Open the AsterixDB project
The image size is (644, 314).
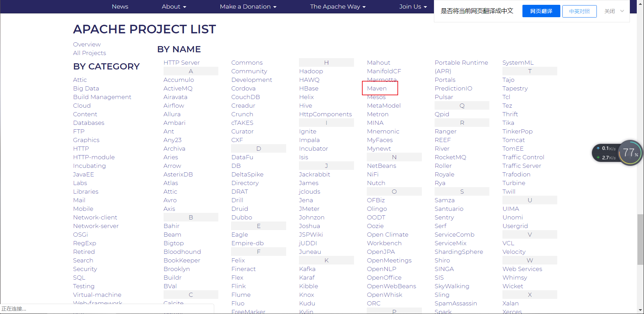click(x=178, y=174)
